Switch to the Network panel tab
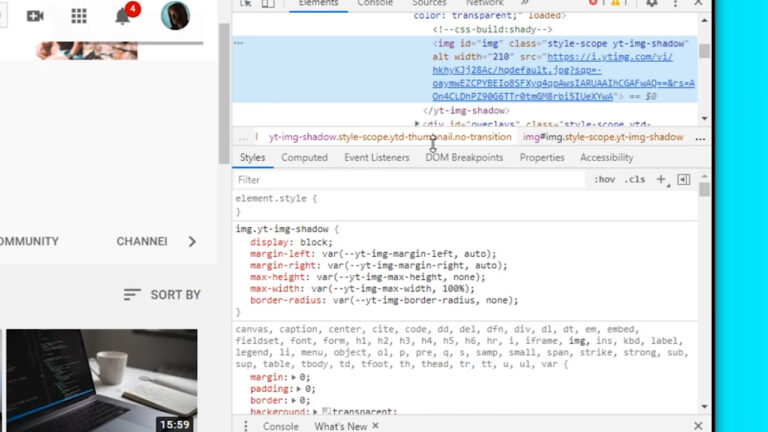The width and height of the screenshot is (768, 432). pos(485,3)
